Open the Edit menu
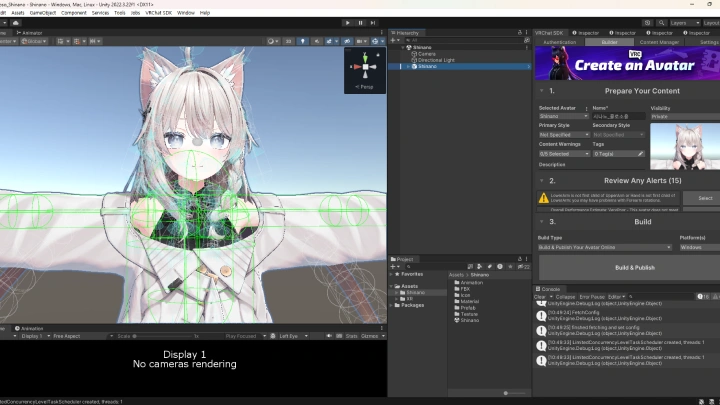The width and height of the screenshot is (720, 405). click(3, 13)
